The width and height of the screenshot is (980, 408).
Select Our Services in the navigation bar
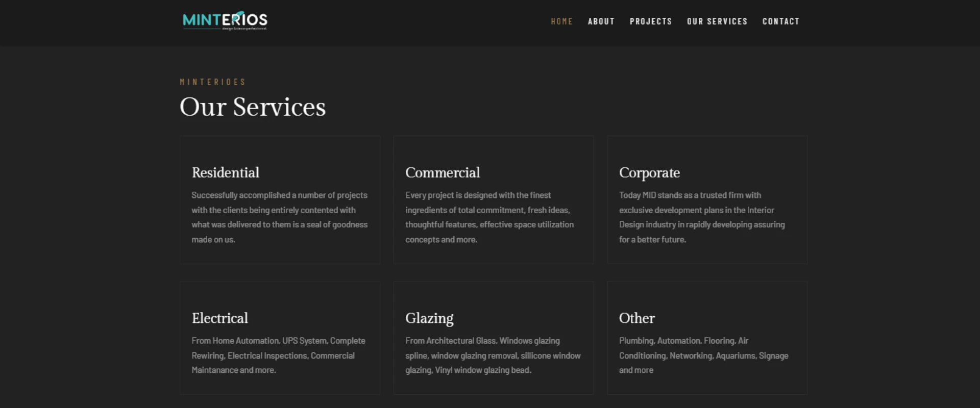coord(717,21)
